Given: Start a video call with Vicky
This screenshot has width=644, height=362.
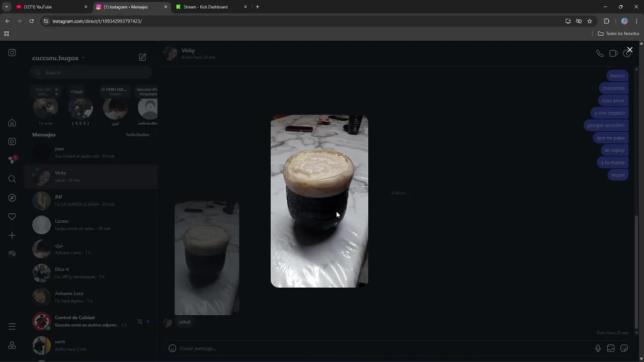Looking at the screenshot, I should click(613, 53).
